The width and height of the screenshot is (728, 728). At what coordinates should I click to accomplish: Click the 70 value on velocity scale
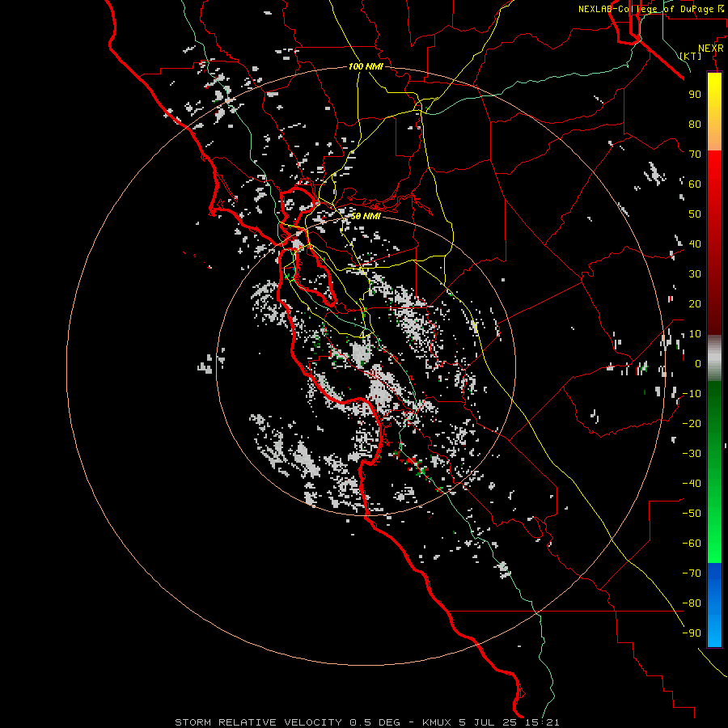[x=695, y=154]
